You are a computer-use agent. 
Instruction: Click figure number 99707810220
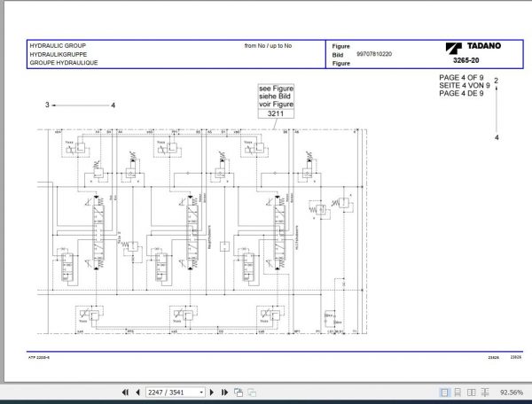pyautogui.click(x=374, y=54)
